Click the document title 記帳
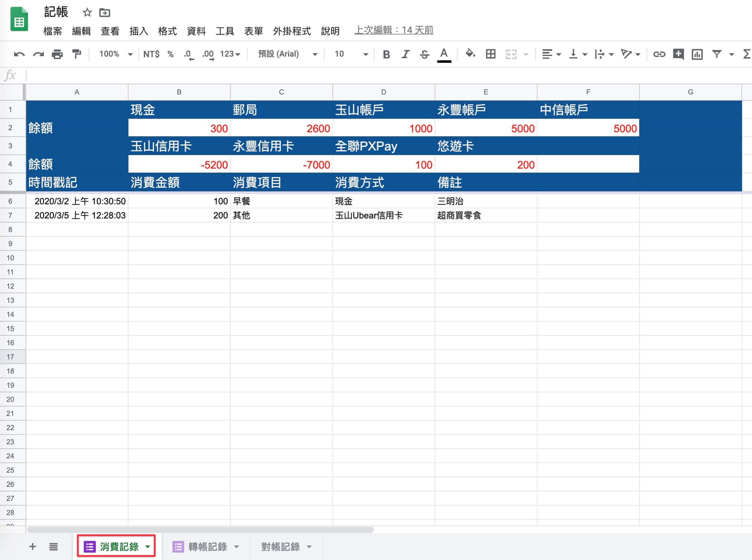 56,12
